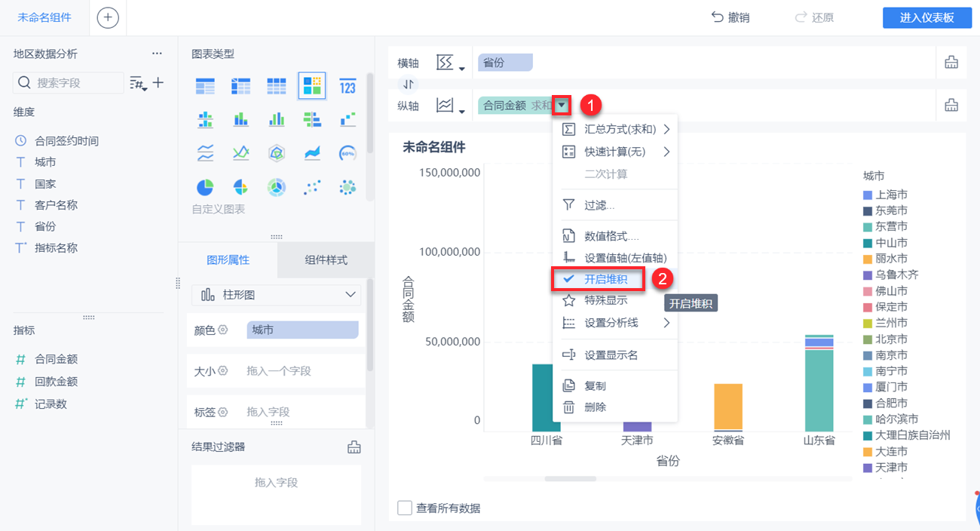Screen dimensions: 980x531
Task: Choose the multi-series column chart icon
Action: point(277,119)
